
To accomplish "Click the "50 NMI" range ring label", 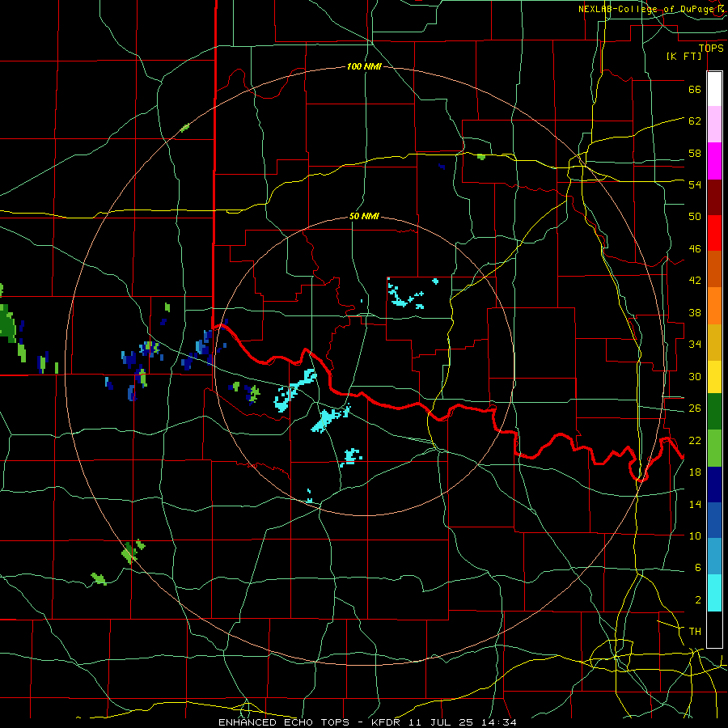I will (364, 216).
